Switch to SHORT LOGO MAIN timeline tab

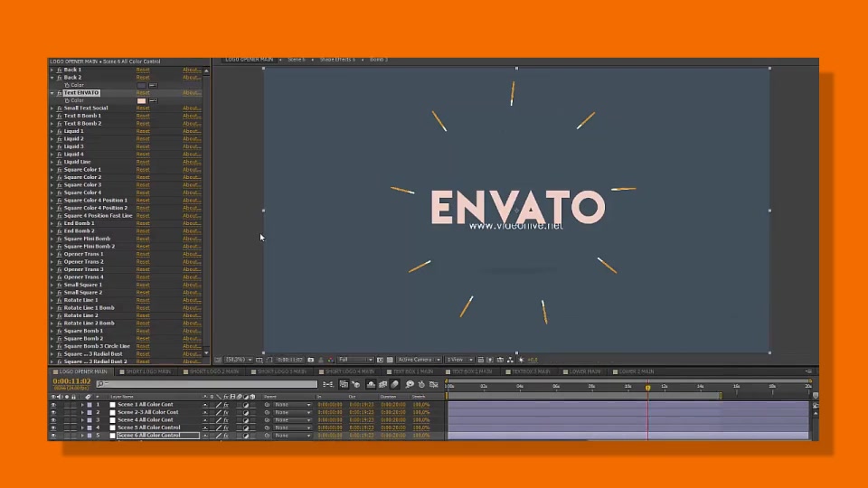coord(148,371)
